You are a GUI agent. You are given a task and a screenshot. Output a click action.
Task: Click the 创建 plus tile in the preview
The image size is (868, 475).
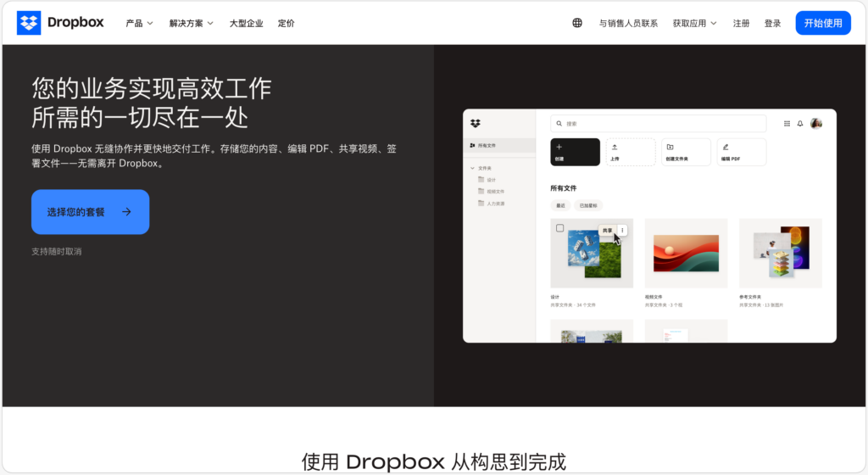[575, 152]
